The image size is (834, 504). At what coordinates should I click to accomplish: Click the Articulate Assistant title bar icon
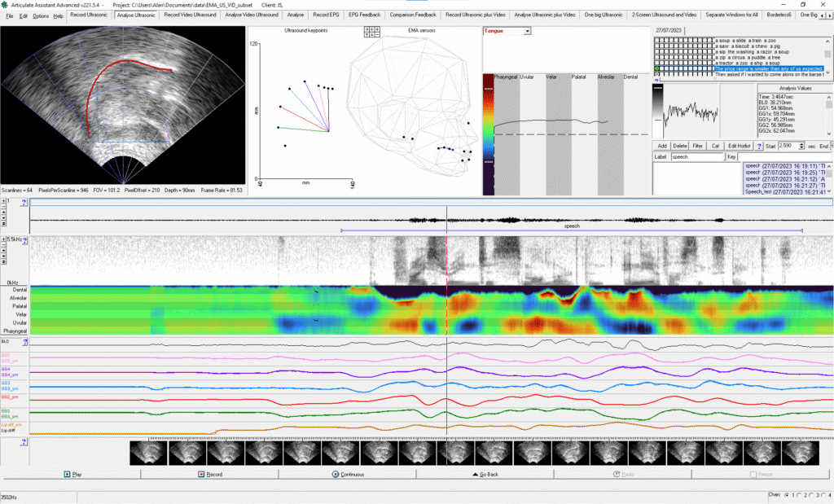click(x=6, y=5)
